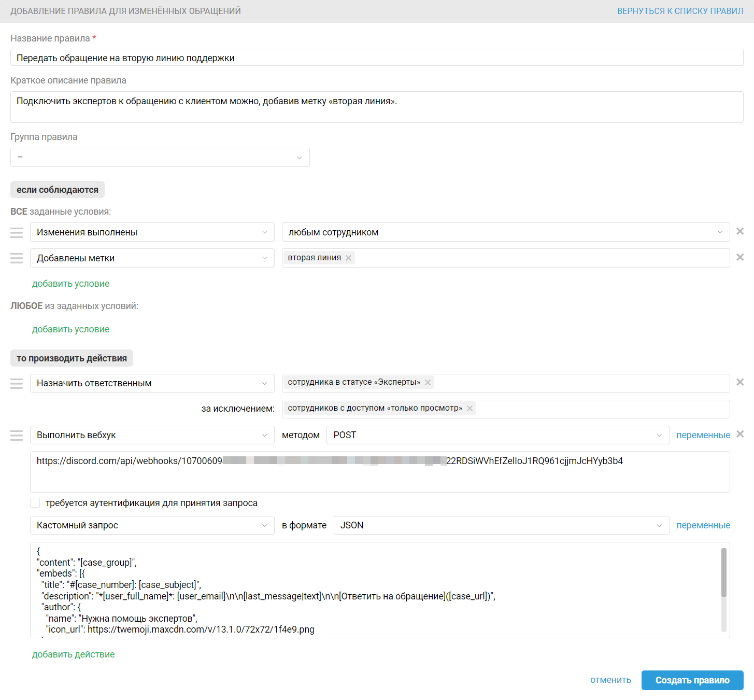Open the 'любым сотрудником' dropdown
Screen dimensions: 754x700
point(506,232)
